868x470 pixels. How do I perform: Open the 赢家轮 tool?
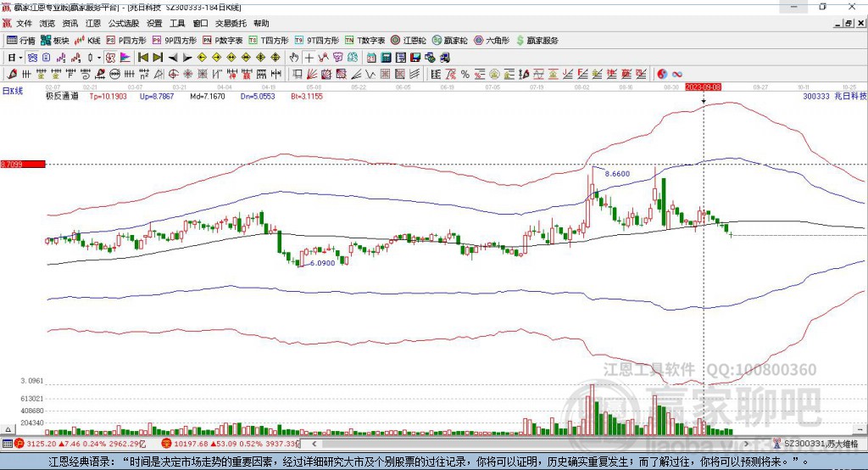450,41
